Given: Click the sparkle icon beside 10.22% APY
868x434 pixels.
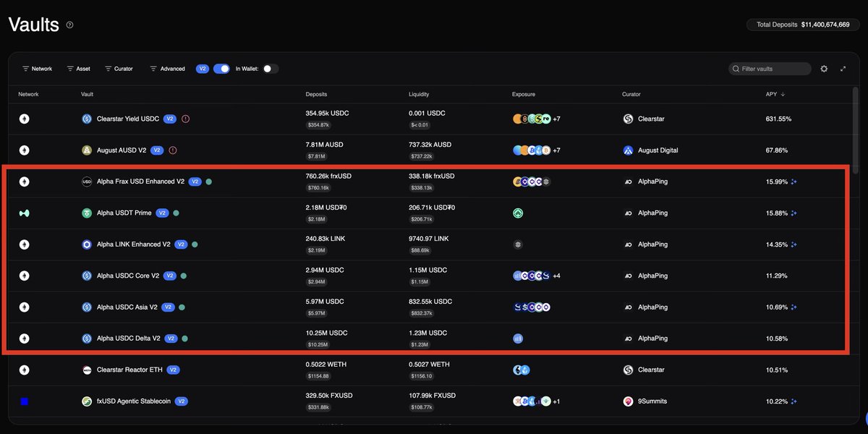Looking at the screenshot, I should 793,401.
